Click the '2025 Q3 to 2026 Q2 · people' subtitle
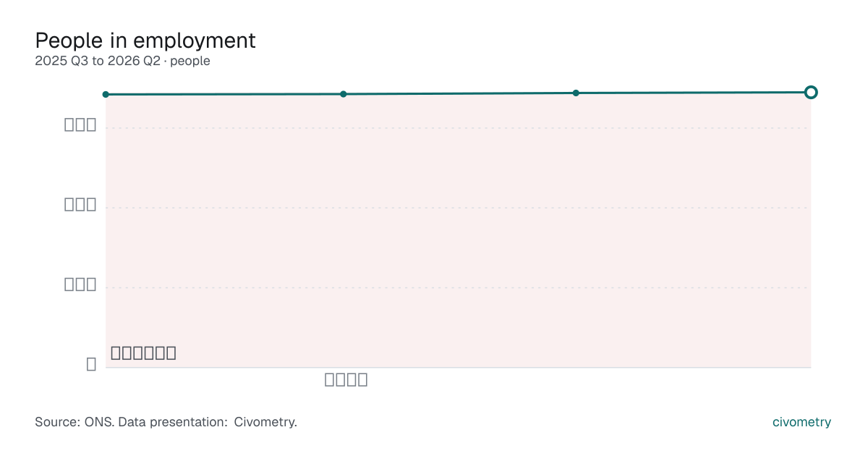868x456 pixels. (x=122, y=61)
